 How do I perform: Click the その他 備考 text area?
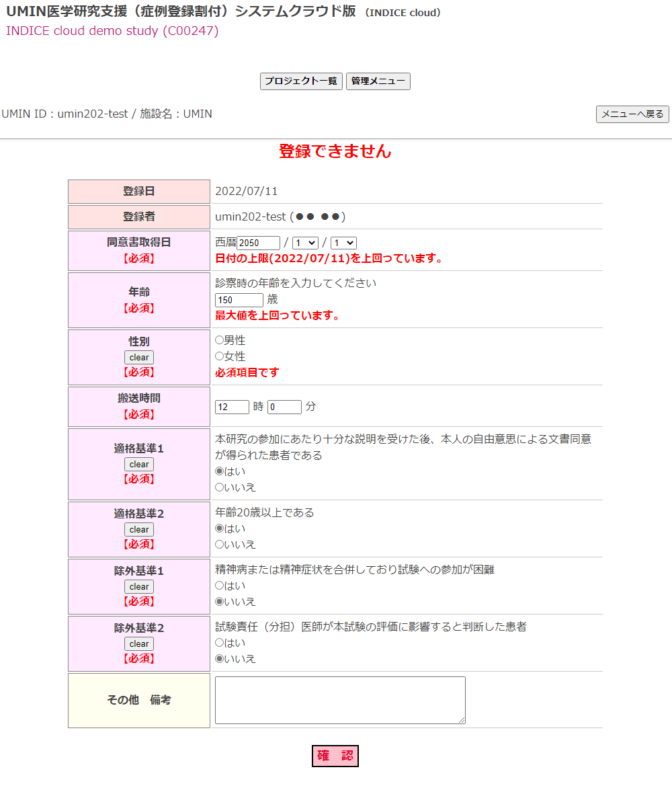coord(340,700)
